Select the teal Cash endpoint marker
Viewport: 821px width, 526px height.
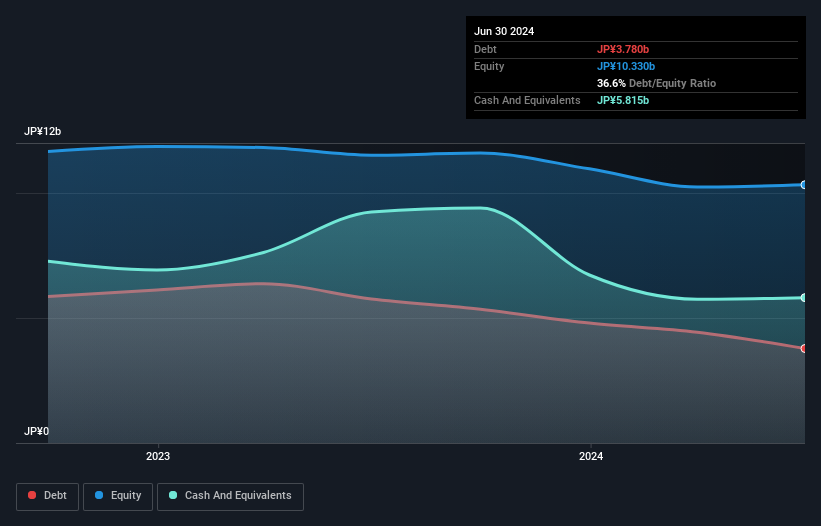(x=804, y=298)
